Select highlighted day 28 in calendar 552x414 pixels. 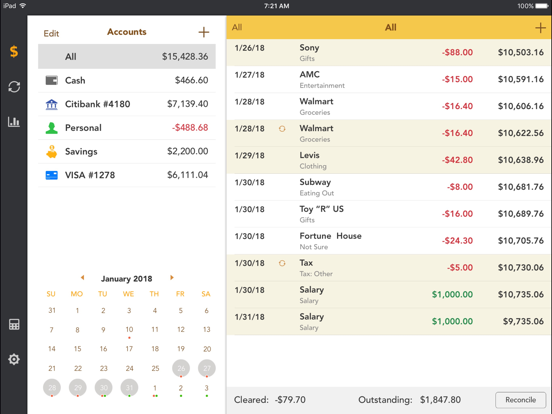coord(52,388)
